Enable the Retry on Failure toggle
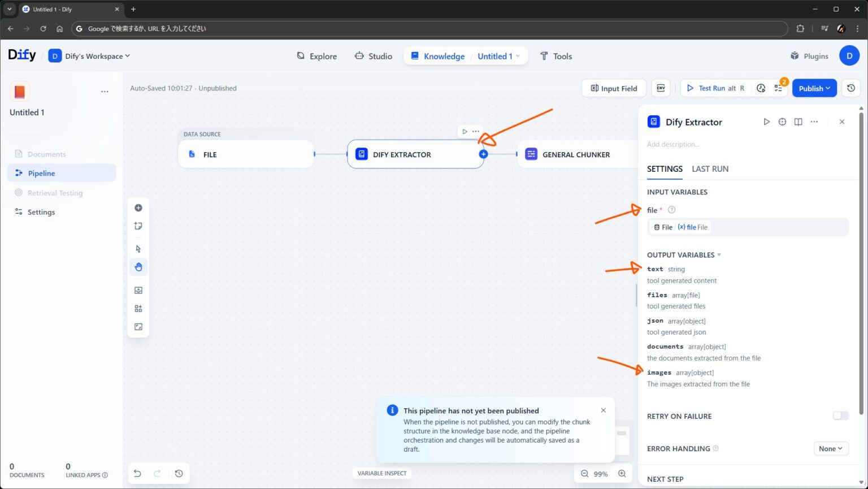The width and height of the screenshot is (868, 489). coord(840,416)
